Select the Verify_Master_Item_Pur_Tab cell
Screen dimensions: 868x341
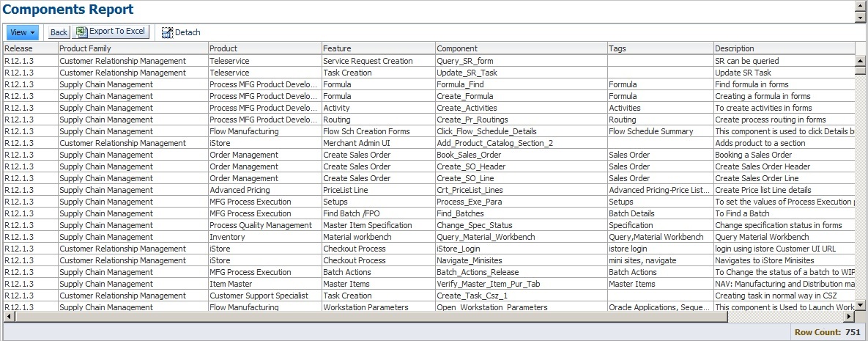click(x=522, y=284)
